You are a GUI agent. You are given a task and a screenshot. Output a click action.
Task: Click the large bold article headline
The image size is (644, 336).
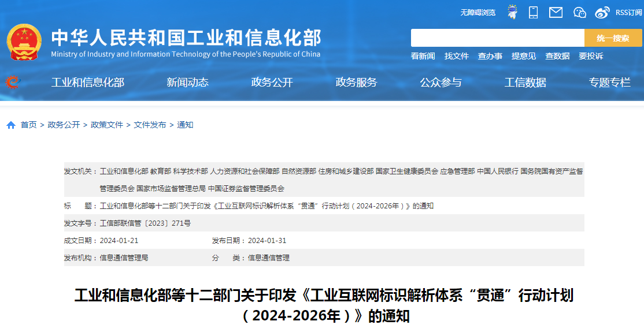click(x=324, y=305)
